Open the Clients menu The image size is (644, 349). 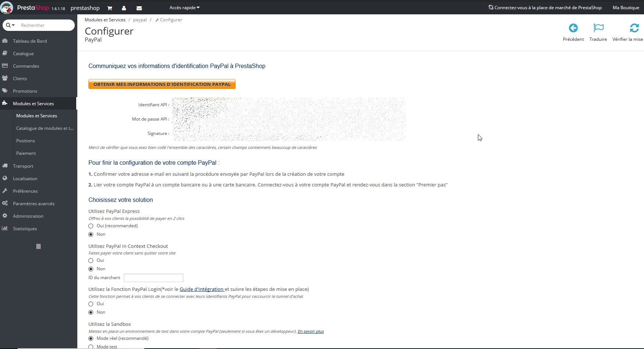20,79
